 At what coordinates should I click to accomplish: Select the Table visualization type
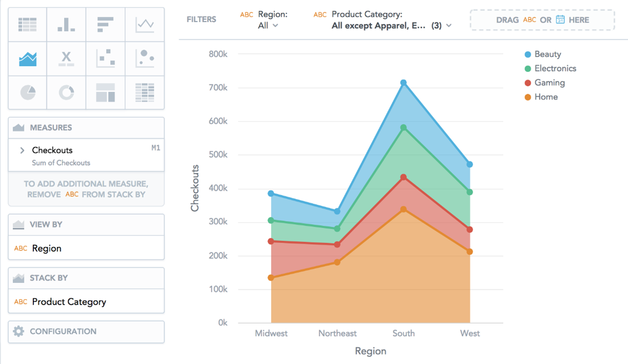[x=27, y=24]
